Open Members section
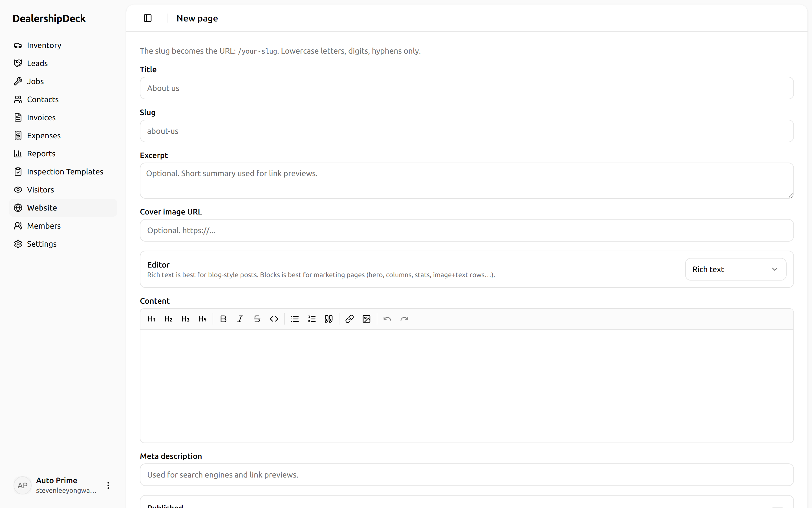This screenshot has width=812, height=508. point(63,226)
